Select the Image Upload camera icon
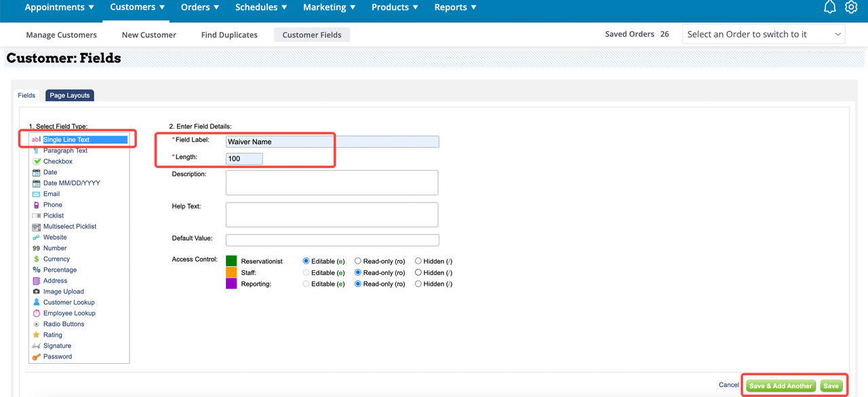The height and width of the screenshot is (397, 868). 37,291
